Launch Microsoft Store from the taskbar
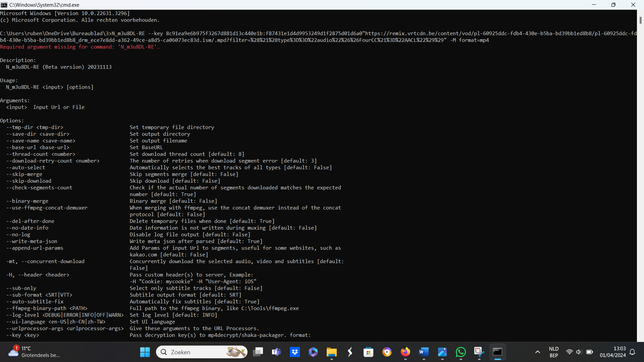This screenshot has height=362, width=644. coord(368,352)
